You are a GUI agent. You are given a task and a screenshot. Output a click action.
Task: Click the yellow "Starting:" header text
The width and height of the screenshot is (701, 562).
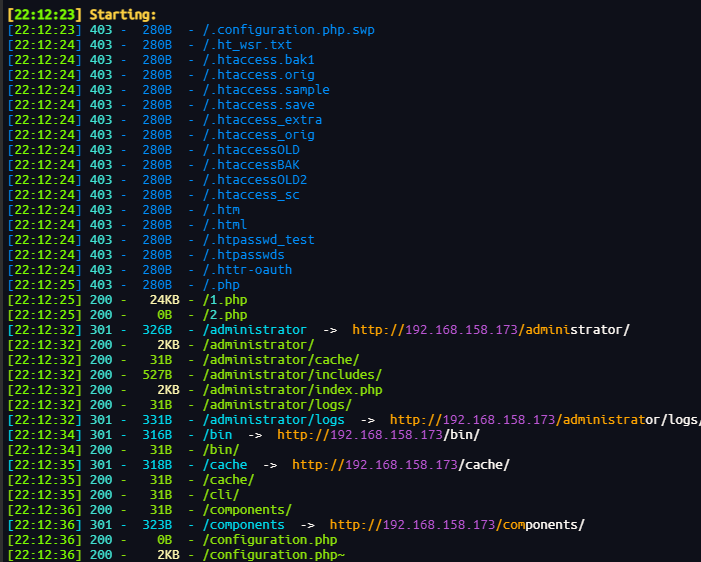tap(122, 15)
